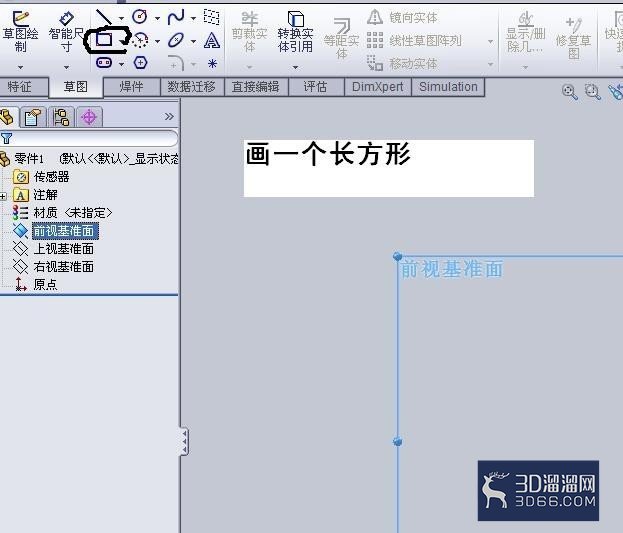This screenshot has height=533, width=623.
Task: Open the Line tool dropdown arrow
Action: pos(121,18)
